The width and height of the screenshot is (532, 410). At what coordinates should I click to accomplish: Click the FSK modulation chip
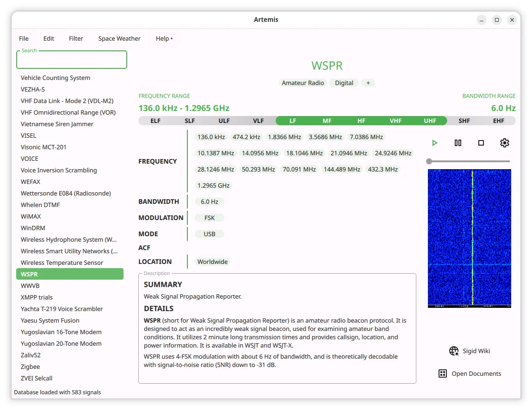pyautogui.click(x=210, y=218)
